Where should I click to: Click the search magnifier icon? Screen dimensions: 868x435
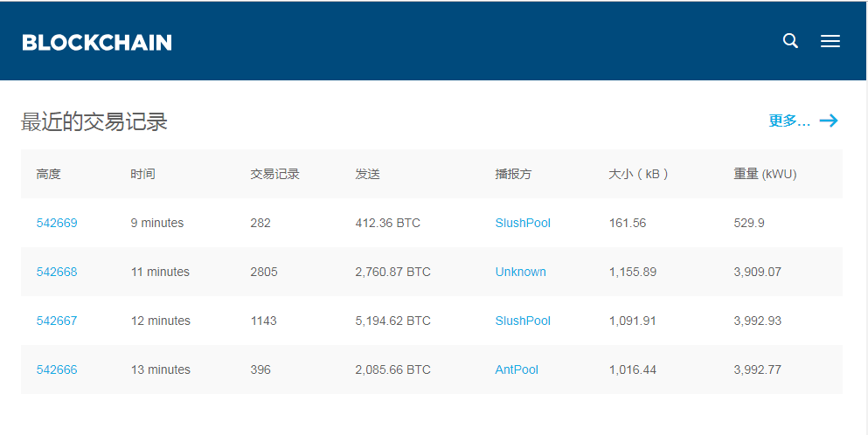point(790,41)
